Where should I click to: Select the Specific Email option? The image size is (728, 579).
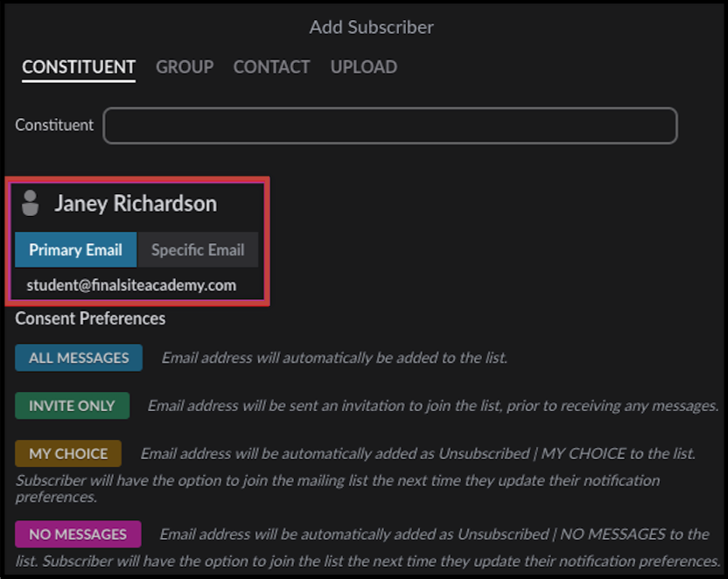coord(198,249)
